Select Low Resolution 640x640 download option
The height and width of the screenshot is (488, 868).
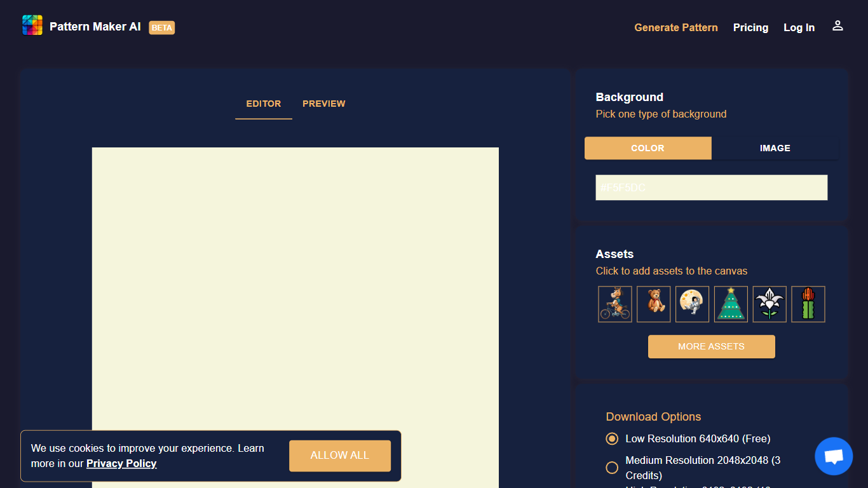(x=611, y=438)
